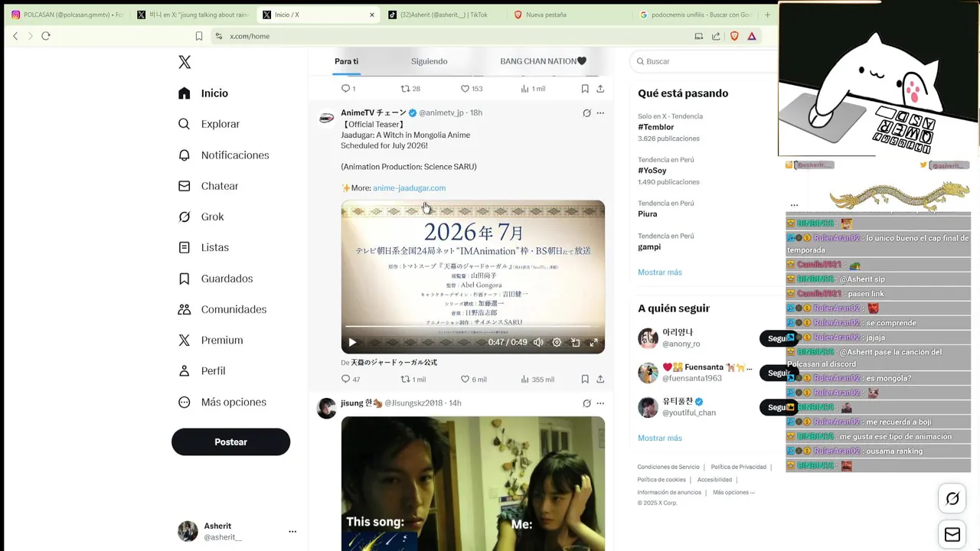Screen dimensions: 980x551
Task: Expand teaser video to fullscreen
Action: click(x=593, y=343)
